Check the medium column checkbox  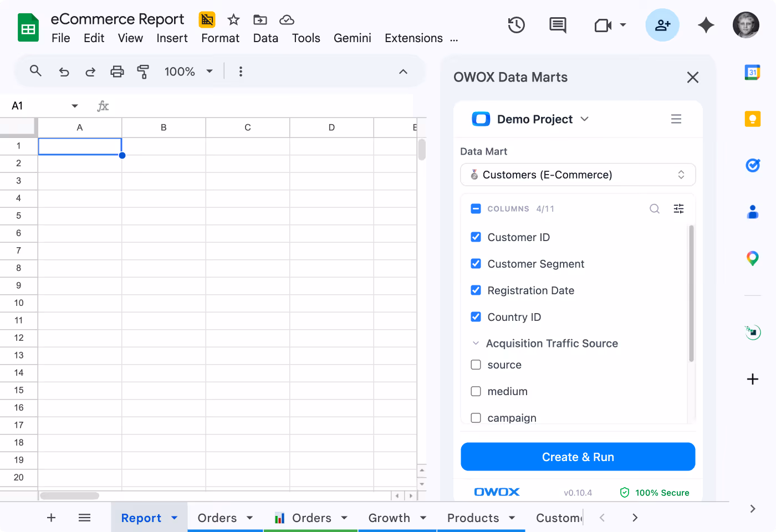pyautogui.click(x=476, y=391)
